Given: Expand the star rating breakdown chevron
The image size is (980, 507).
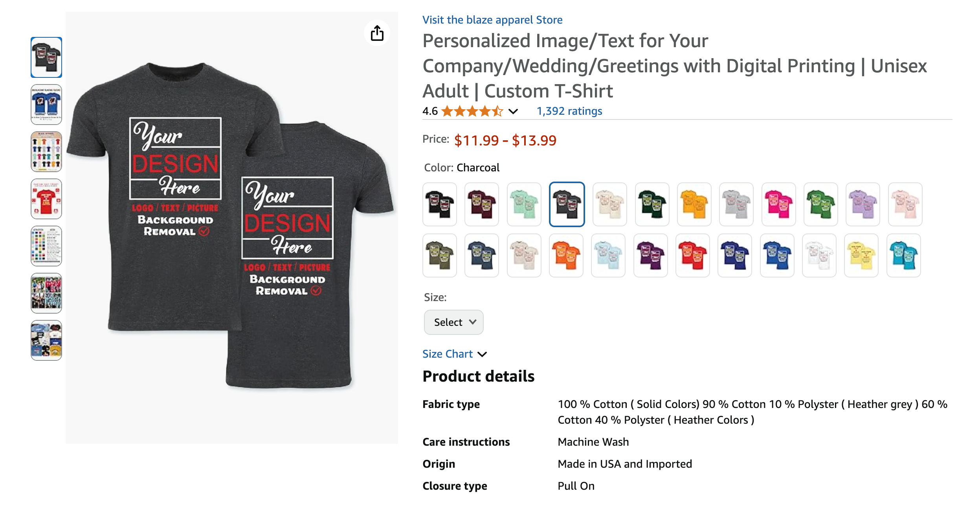Looking at the screenshot, I should 513,112.
